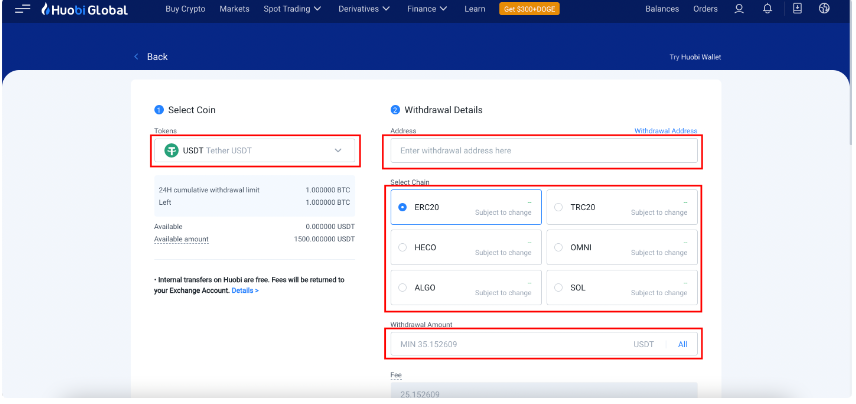Open the Orders menu item
Image resolution: width=856 pixels, height=404 pixels.
[x=705, y=9]
